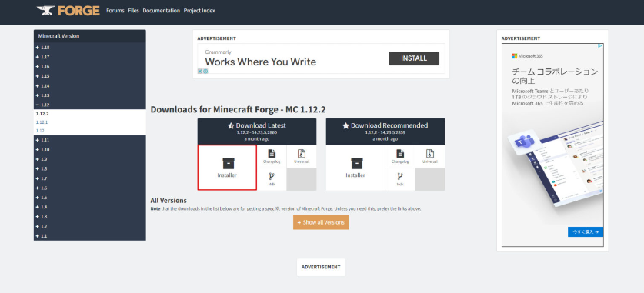The height and width of the screenshot is (293, 644).
Task: Select version 1.12.2 in the sidebar
Action: click(x=42, y=114)
